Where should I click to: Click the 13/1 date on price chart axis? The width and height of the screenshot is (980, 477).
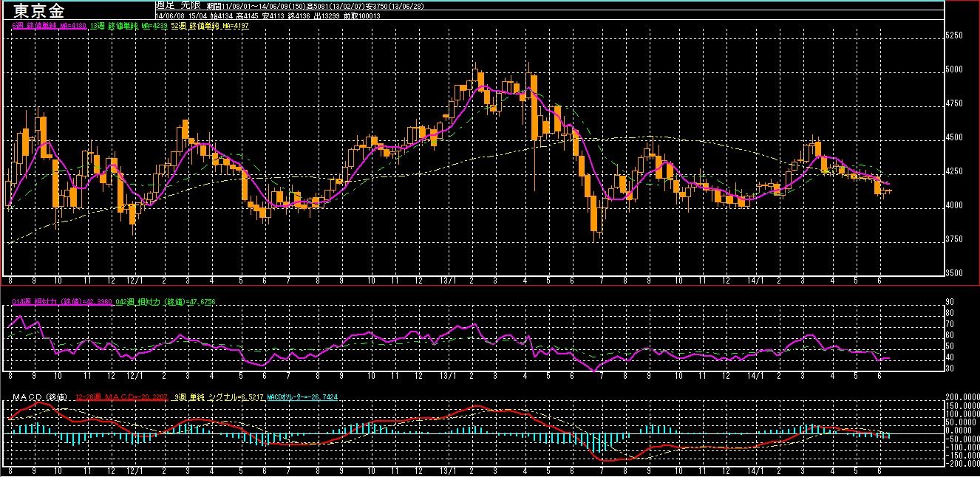tap(446, 281)
